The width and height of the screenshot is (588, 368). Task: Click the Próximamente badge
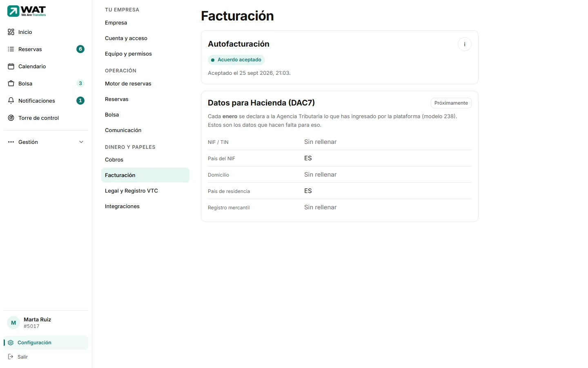451,103
